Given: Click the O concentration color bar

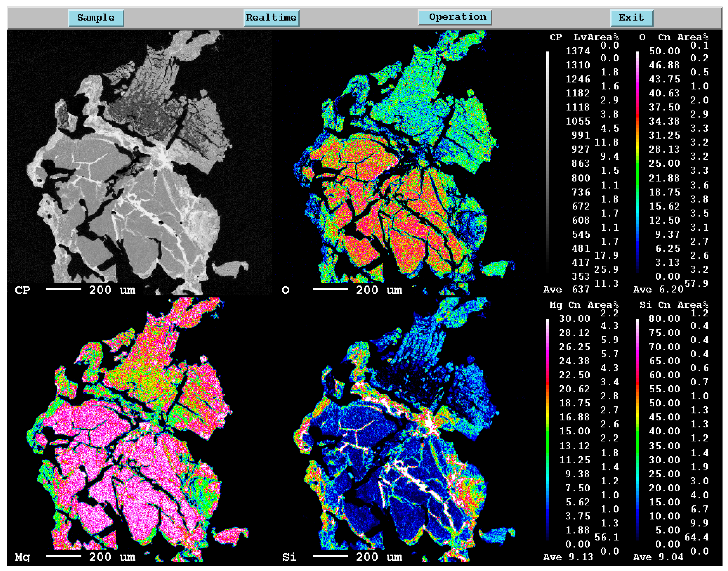Looking at the screenshot, I should (x=637, y=162).
